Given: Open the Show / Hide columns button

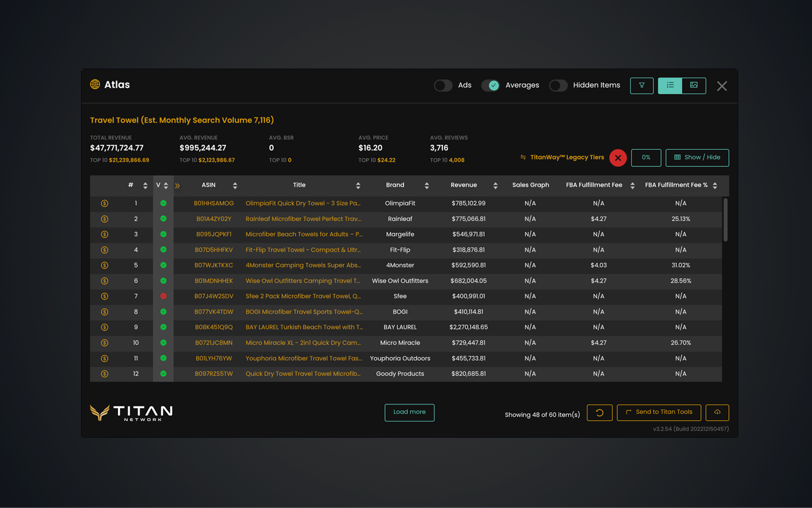Looking at the screenshot, I should tap(697, 157).
